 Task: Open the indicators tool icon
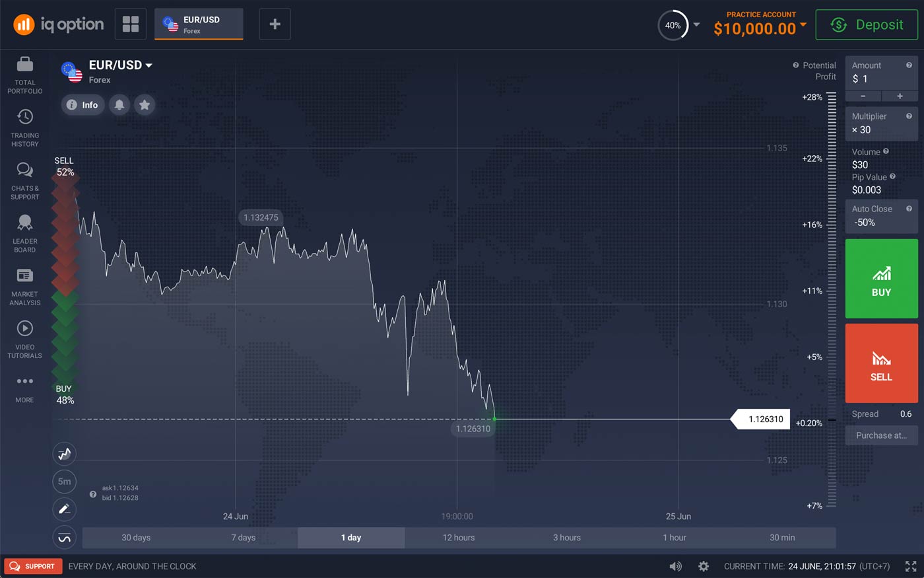(x=64, y=537)
